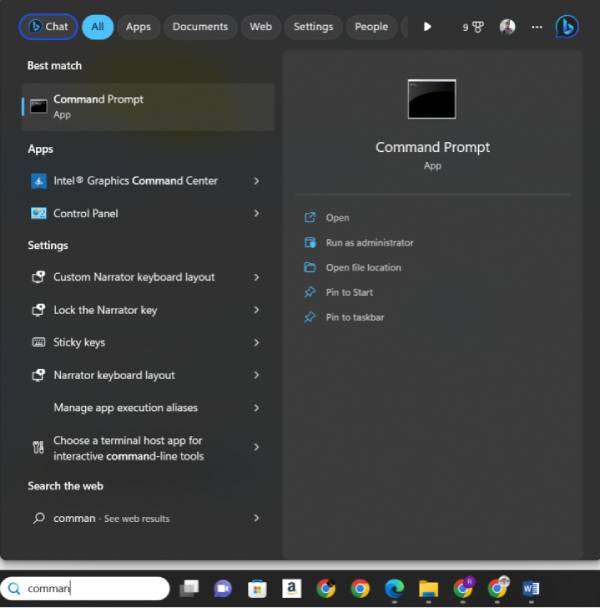Click the Run as administrator shield icon
The image size is (600, 608).
coord(310,243)
